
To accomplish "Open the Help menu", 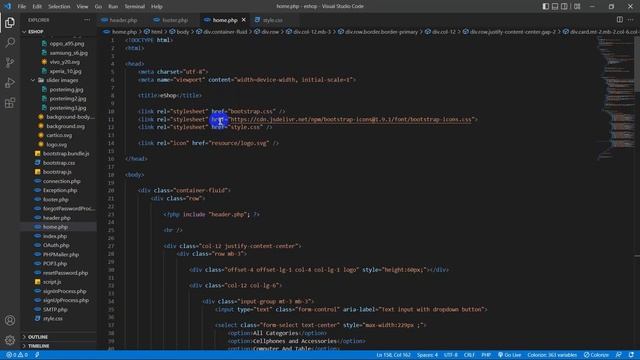I will pos(157,6).
